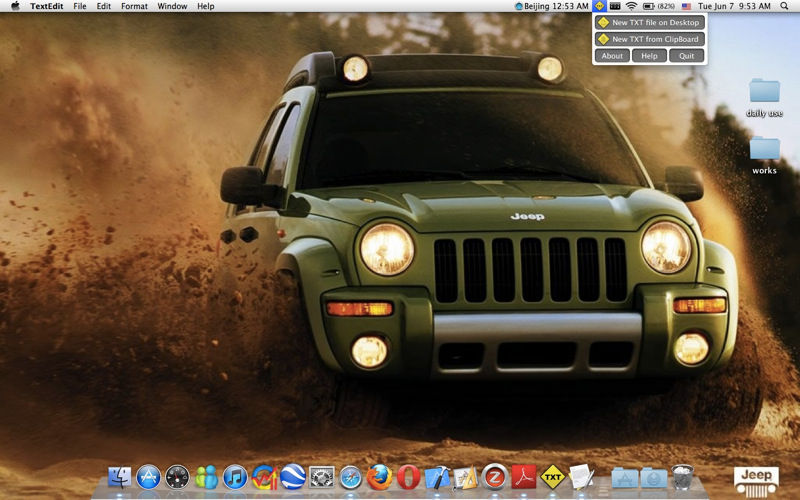Open Spotlight search magnifier
The image size is (800, 500).
(x=784, y=6)
